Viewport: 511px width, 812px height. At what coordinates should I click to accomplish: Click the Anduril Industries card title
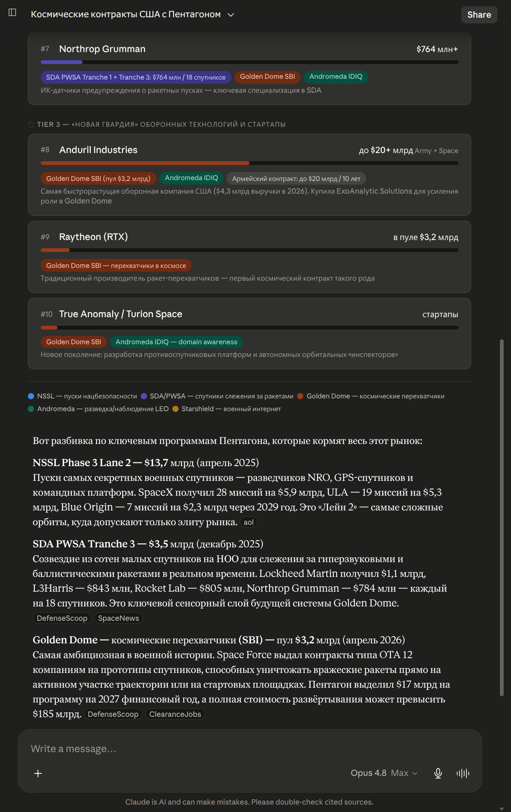[x=99, y=150]
